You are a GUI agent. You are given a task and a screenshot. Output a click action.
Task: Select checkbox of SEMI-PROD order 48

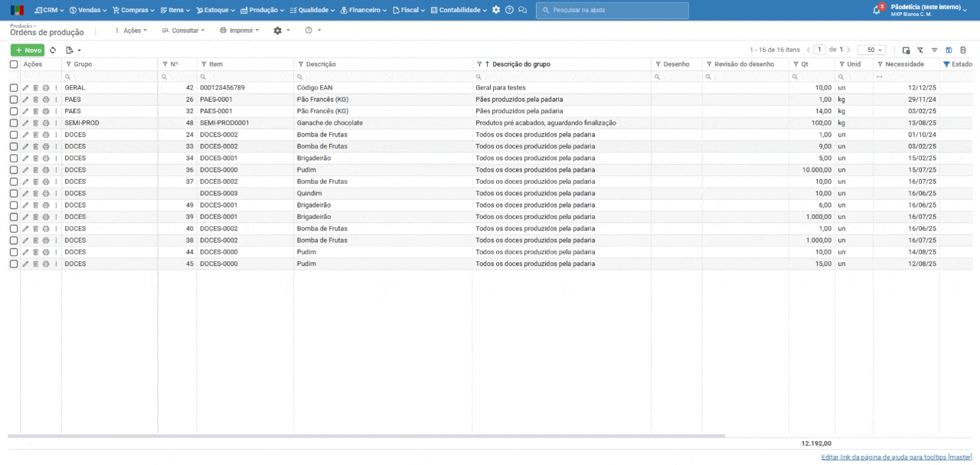[14, 123]
